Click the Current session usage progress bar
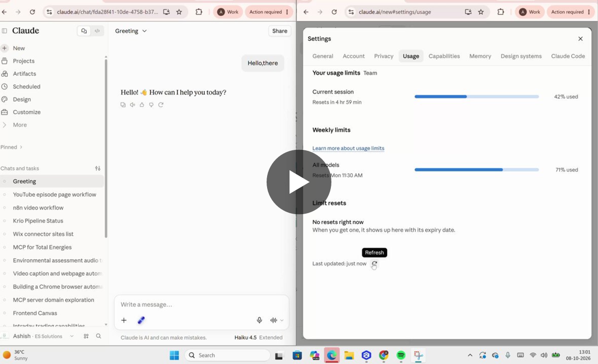The height and width of the screenshot is (364, 598). click(x=477, y=97)
